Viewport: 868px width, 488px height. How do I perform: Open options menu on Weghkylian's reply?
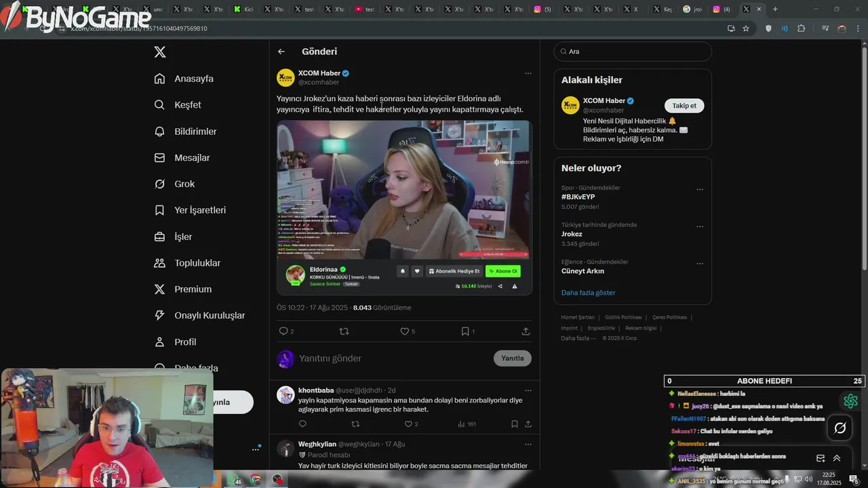[x=528, y=444]
